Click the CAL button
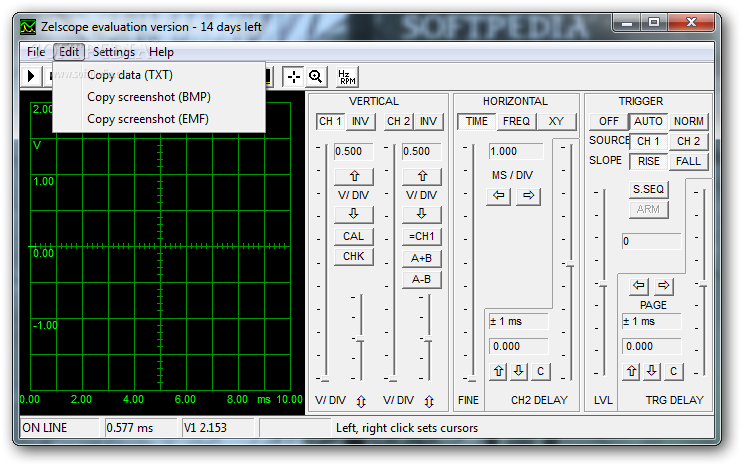742x466 pixels. tap(354, 236)
